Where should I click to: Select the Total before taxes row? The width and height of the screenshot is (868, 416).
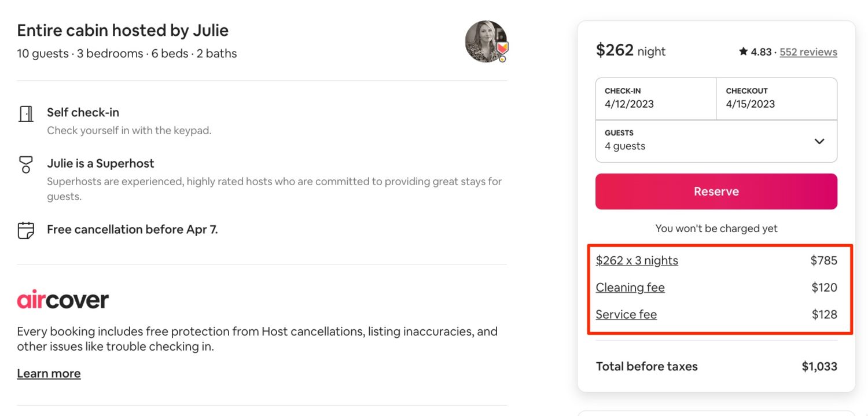(646, 366)
